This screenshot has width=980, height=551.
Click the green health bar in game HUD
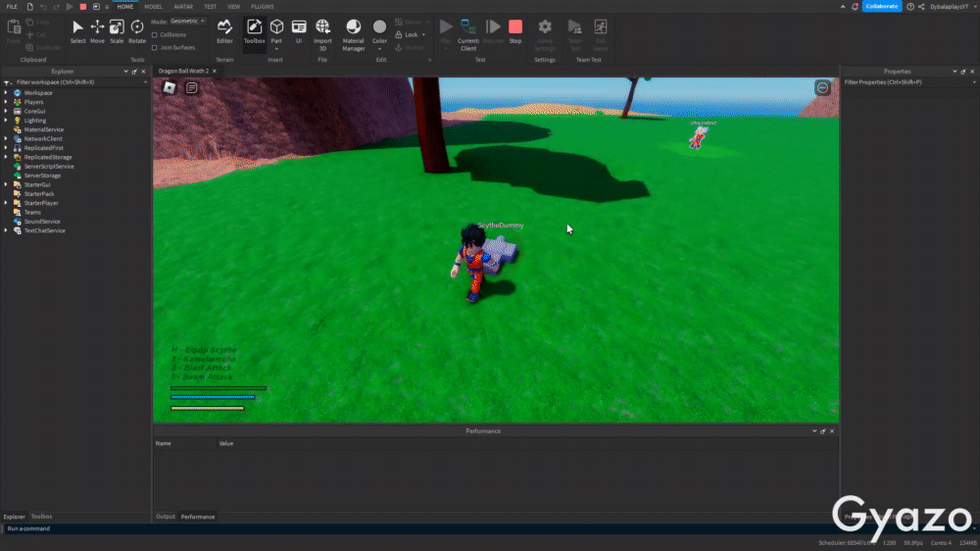[219, 388]
